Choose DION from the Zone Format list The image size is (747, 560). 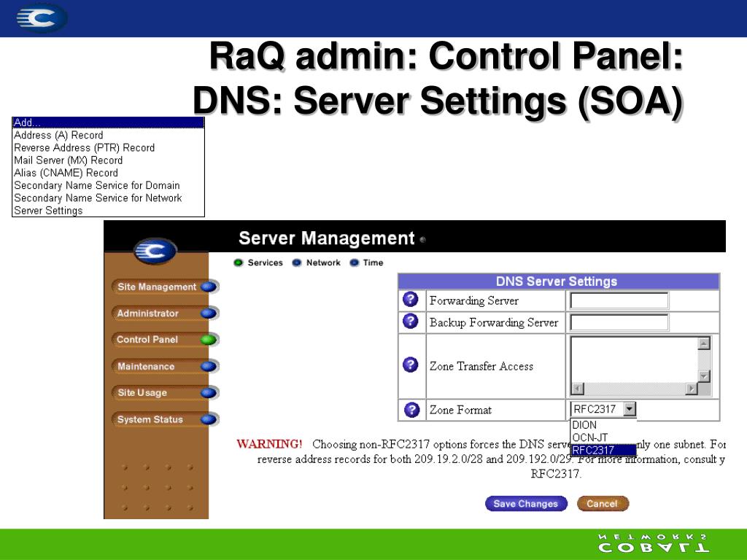click(x=603, y=425)
